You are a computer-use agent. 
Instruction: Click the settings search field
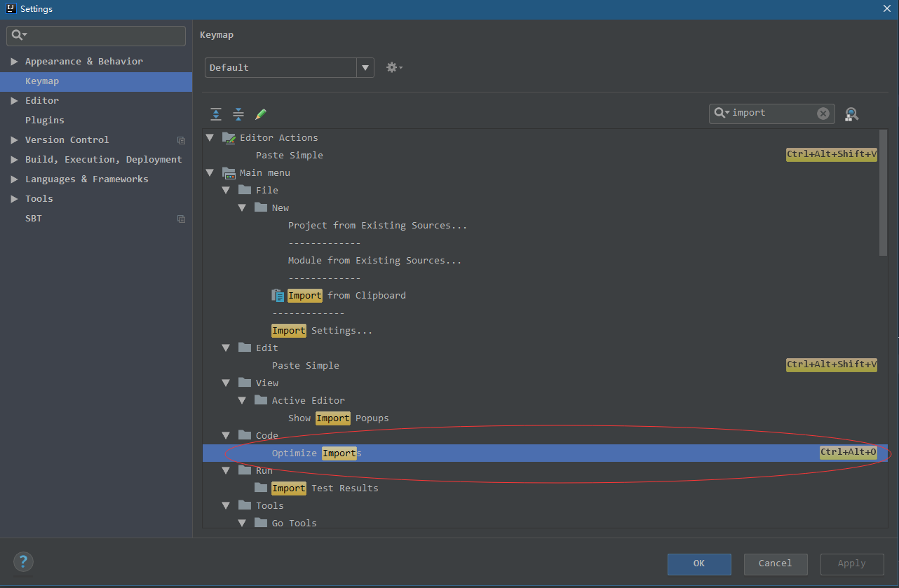pyautogui.click(x=96, y=36)
